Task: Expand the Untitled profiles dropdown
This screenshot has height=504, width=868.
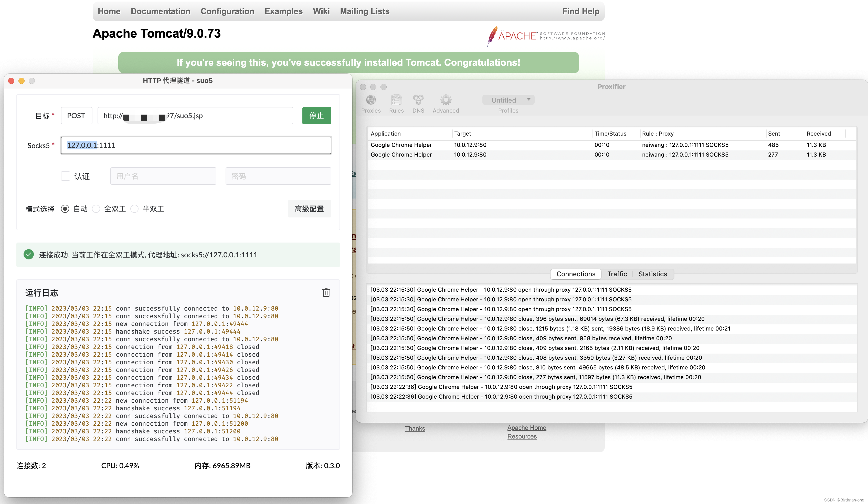Action: coord(508,100)
